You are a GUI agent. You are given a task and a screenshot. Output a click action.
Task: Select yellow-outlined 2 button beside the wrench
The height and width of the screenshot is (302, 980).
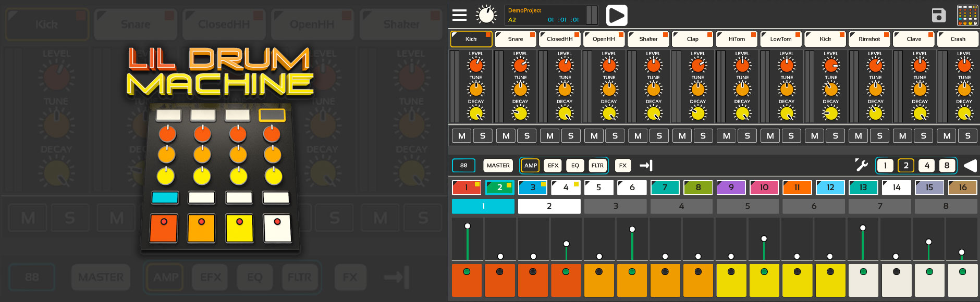(906, 166)
